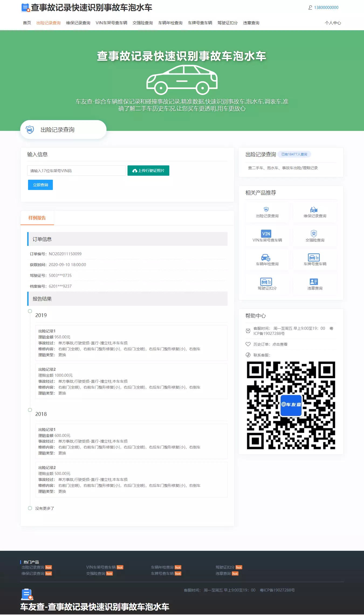Click the 违章查询 ID card icon
Screen dimensions: 364x615
point(314,282)
